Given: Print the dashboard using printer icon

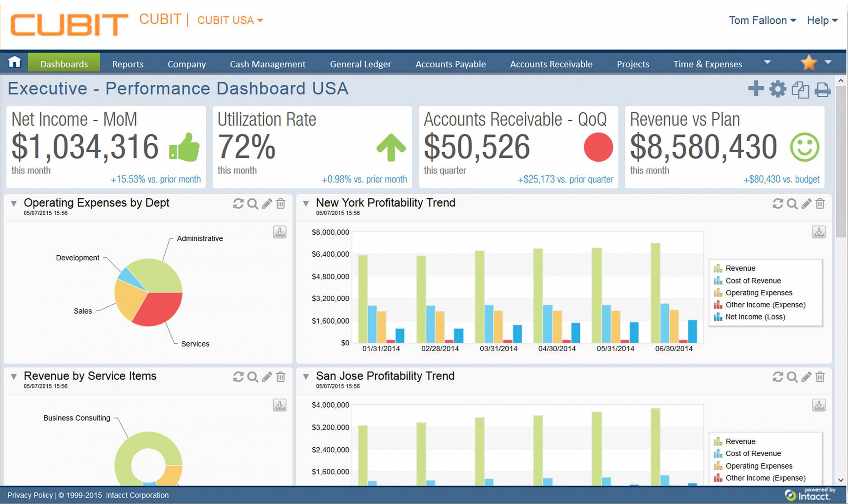Looking at the screenshot, I should pyautogui.click(x=822, y=90).
